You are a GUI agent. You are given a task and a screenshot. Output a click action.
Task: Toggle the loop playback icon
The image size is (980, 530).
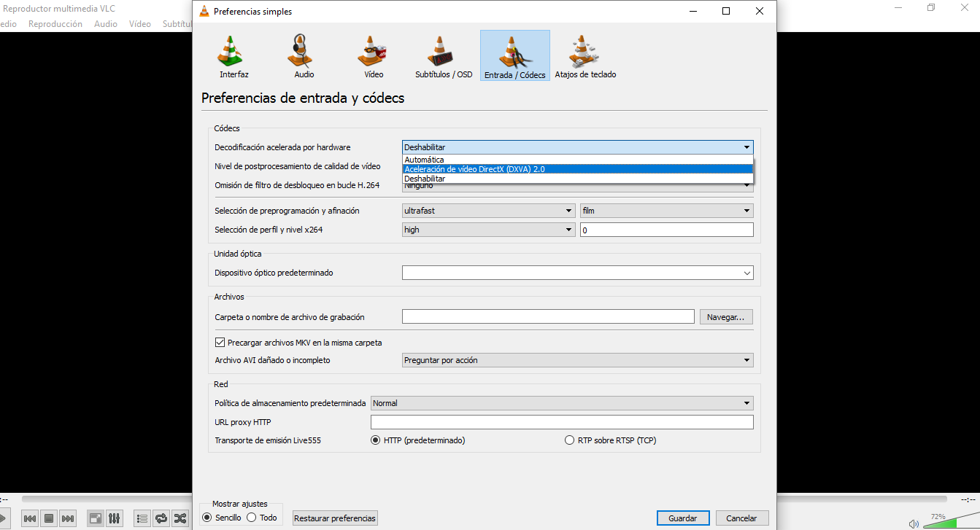point(161,518)
